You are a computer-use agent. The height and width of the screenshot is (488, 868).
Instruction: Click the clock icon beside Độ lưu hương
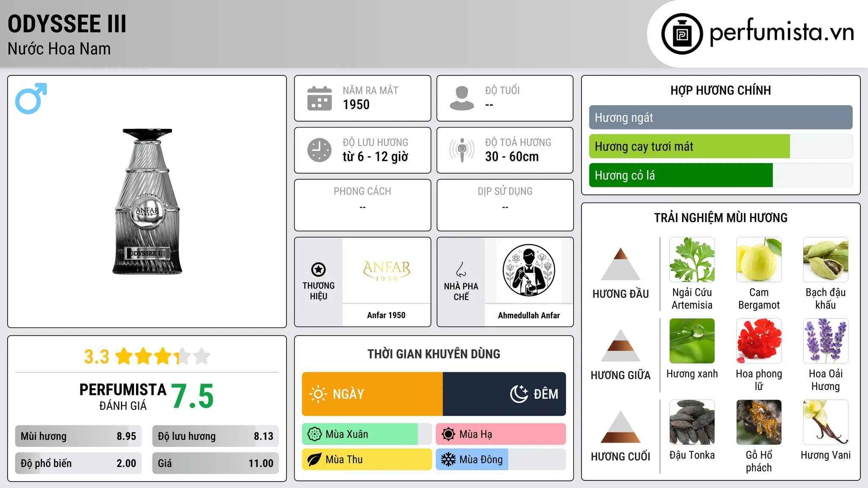coord(320,150)
